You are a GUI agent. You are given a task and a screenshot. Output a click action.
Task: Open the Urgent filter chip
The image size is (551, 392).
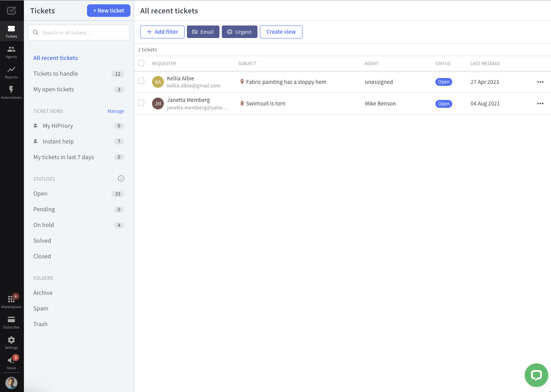point(239,32)
